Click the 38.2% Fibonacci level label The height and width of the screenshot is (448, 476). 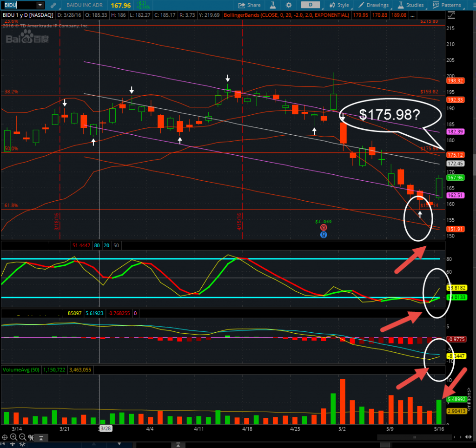pyautogui.click(x=11, y=92)
